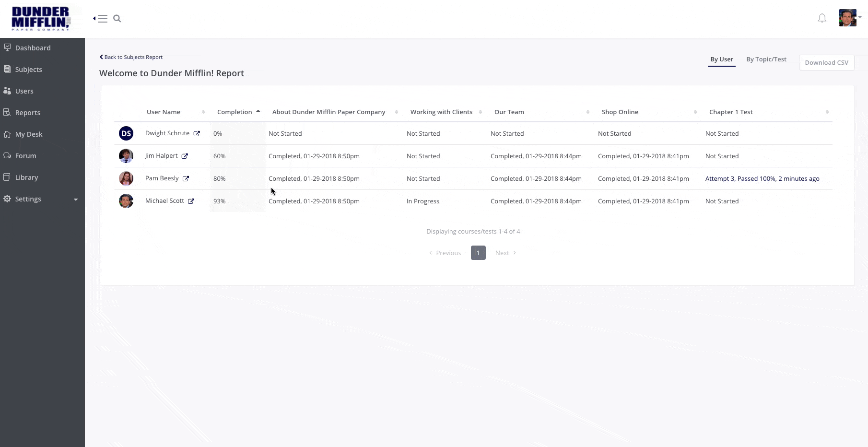Open Pam's Attempt 3, Passed 100% link

[762, 179]
